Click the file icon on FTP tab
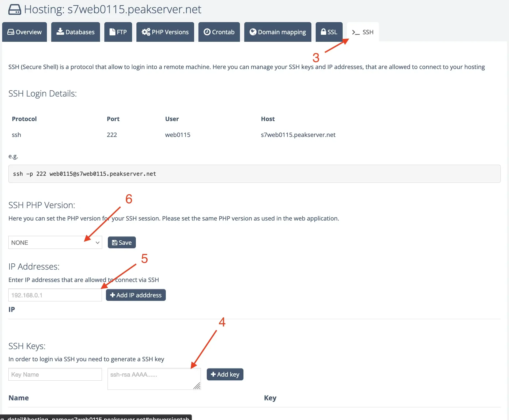 112,32
